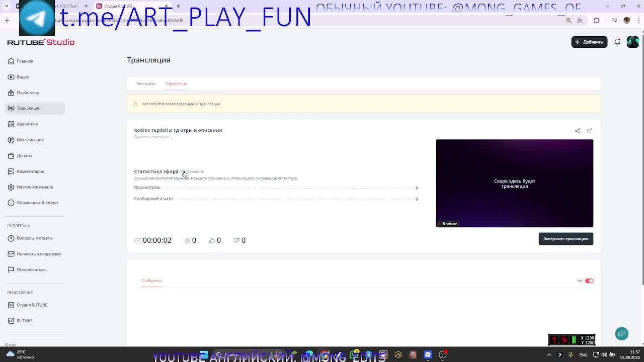The image size is (644, 362).
Task: Toggle the Чат switch off
Action: (x=589, y=281)
